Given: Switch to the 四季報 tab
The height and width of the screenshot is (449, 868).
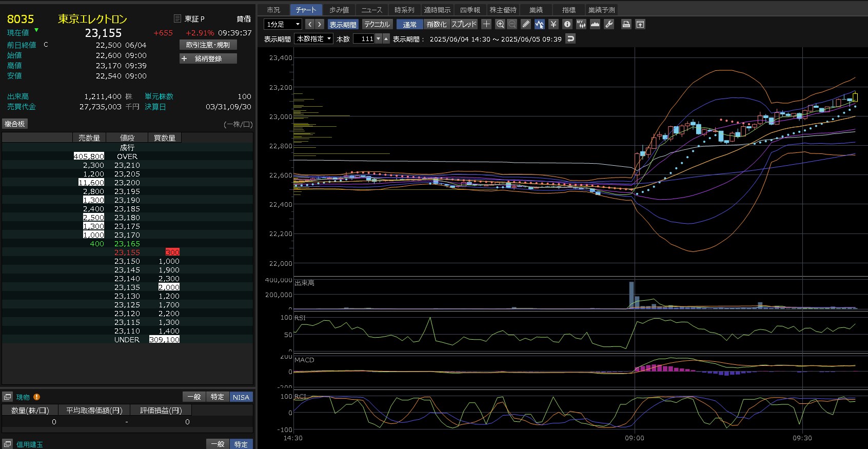Looking at the screenshot, I should (x=470, y=10).
